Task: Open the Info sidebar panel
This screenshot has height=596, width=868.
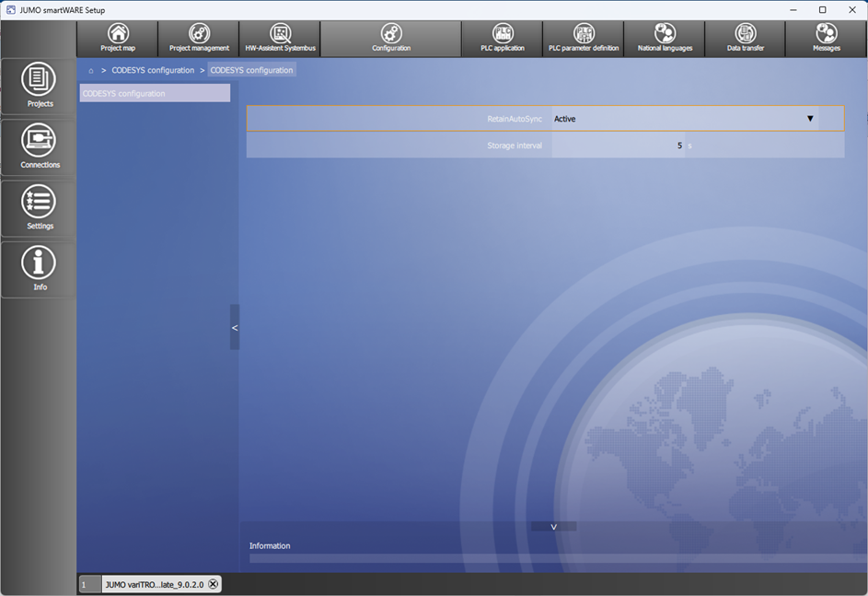Action: click(39, 268)
